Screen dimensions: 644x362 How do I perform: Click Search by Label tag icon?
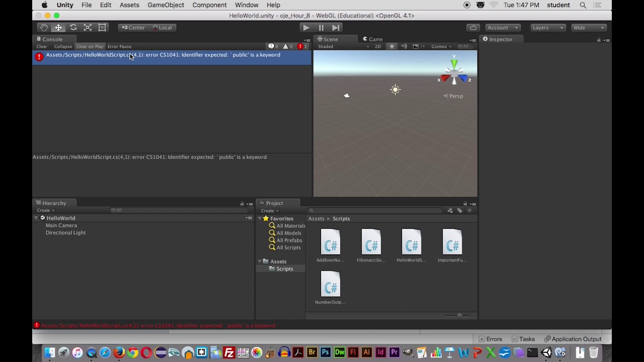tap(459, 211)
